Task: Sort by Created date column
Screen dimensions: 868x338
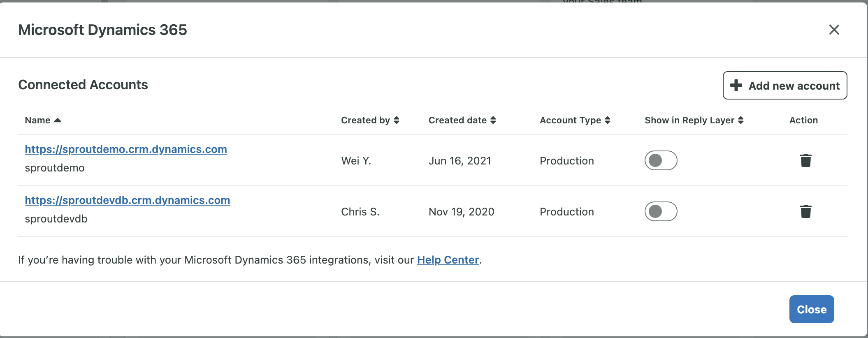Action: tap(462, 120)
